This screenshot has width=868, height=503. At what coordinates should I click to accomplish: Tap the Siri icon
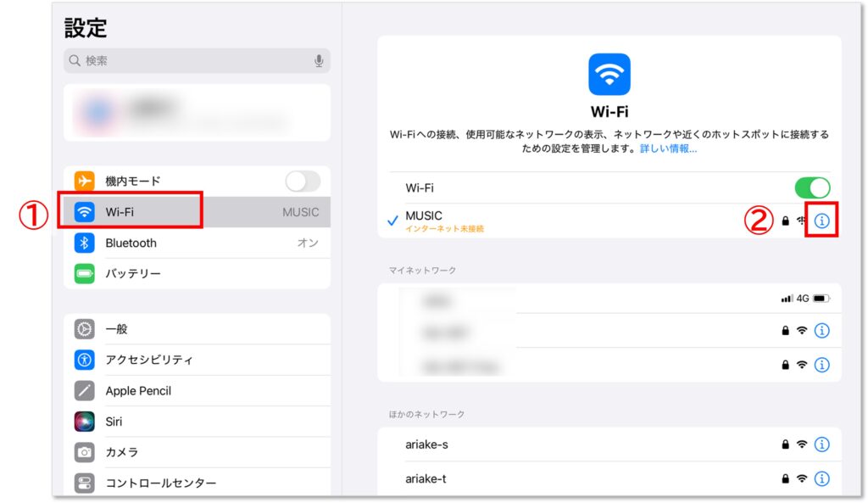[84, 422]
